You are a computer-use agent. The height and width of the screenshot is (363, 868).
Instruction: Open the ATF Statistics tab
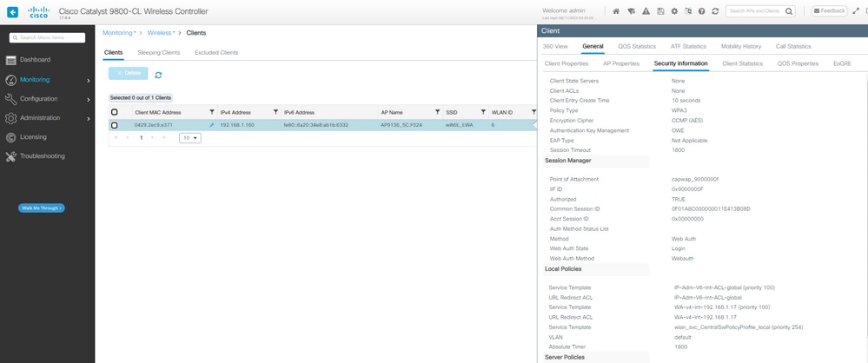688,47
